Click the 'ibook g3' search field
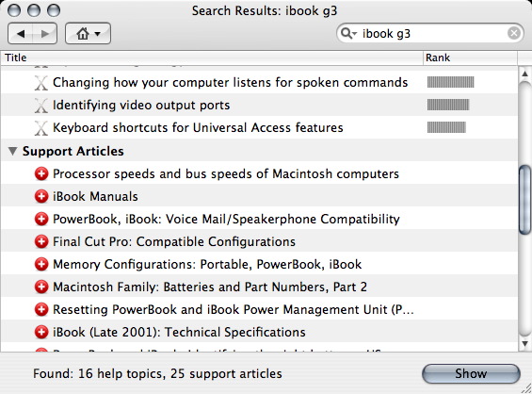Viewport: 532px width, 394px height. point(431,33)
